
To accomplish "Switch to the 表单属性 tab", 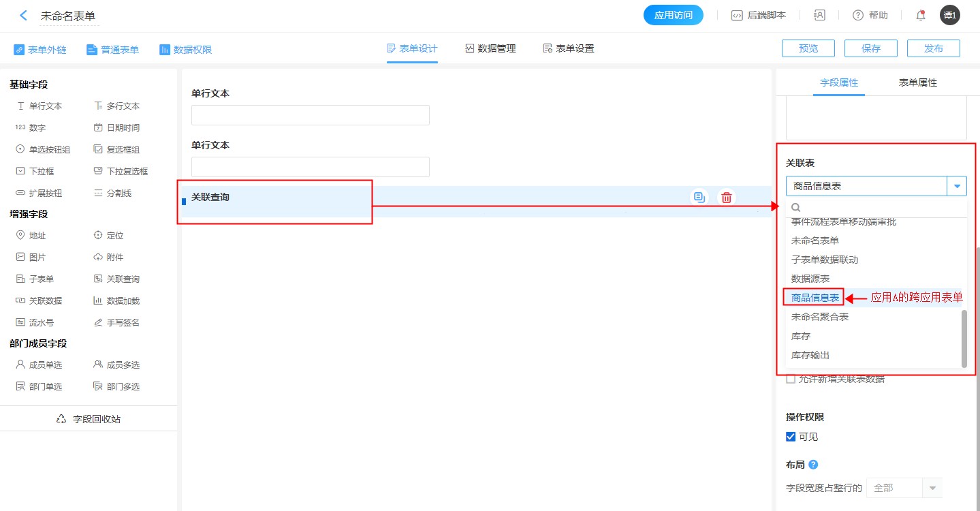I will [x=917, y=82].
